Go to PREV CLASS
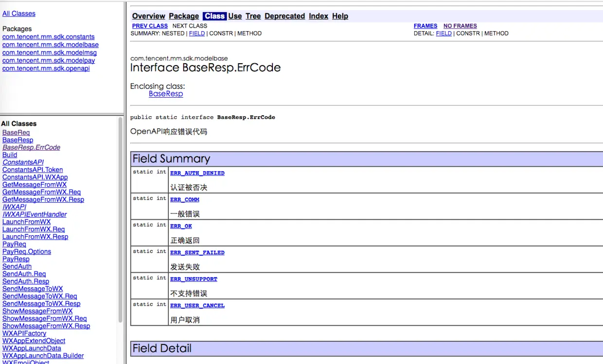The width and height of the screenshot is (603, 364). coord(150,26)
